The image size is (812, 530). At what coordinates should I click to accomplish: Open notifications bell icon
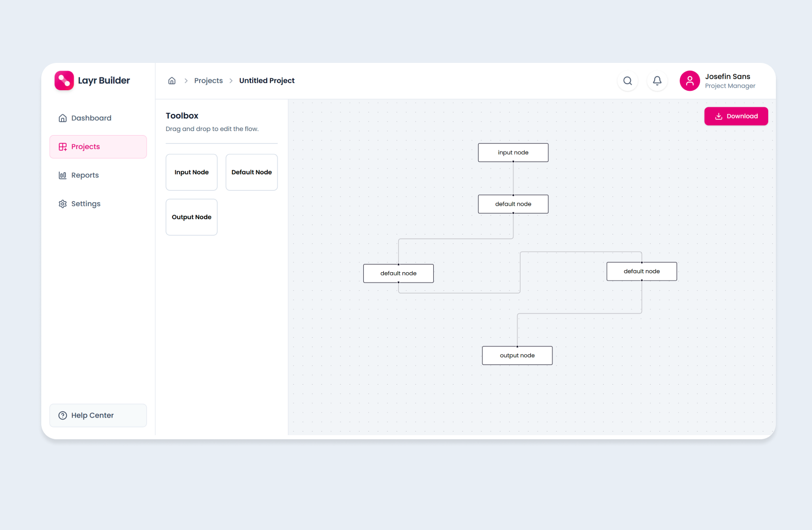click(x=657, y=81)
